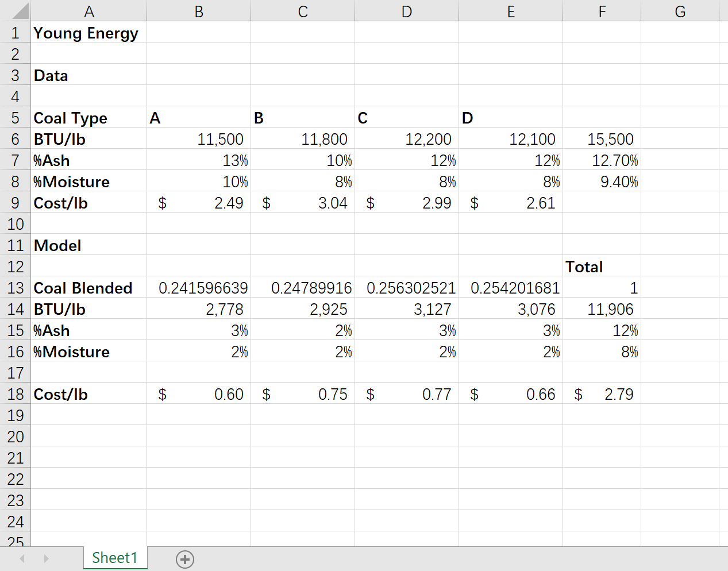
Task: Select row 18 by clicking its row number
Action: (16, 394)
